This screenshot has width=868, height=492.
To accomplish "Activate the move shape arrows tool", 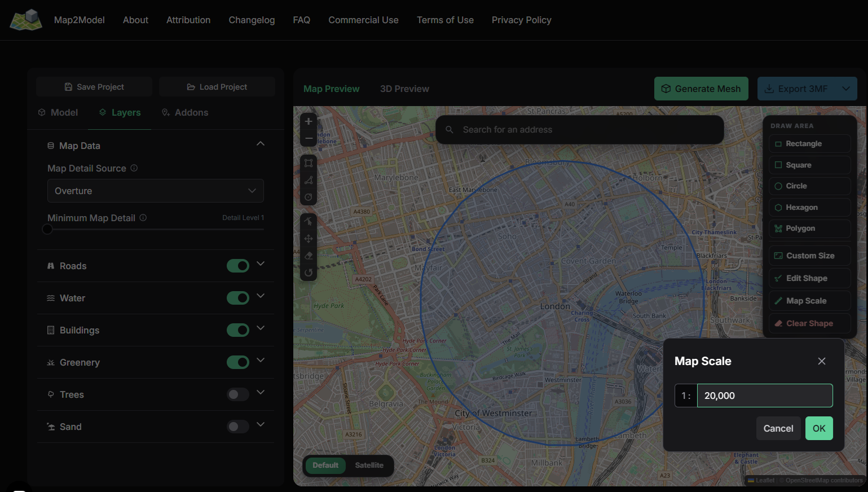I will [x=309, y=239].
